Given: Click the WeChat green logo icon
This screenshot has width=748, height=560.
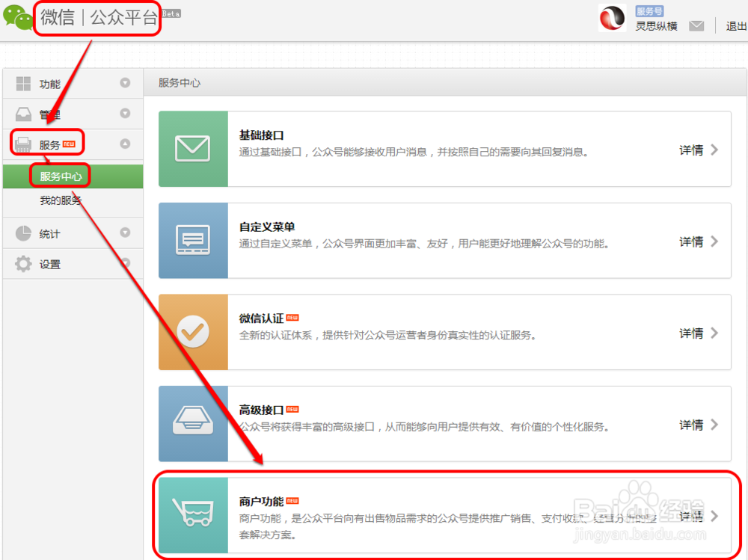Looking at the screenshot, I should pyautogui.click(x=19, y=16).
